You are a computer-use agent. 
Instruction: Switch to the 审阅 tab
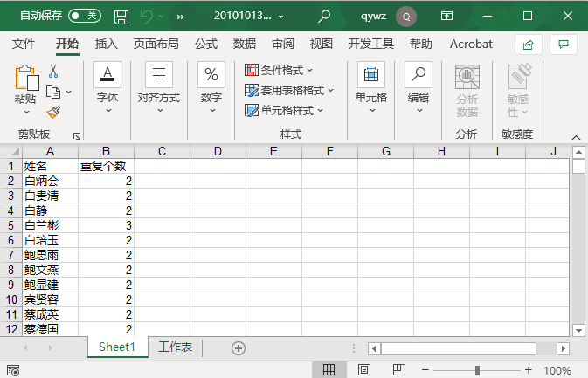coord(283,45)
